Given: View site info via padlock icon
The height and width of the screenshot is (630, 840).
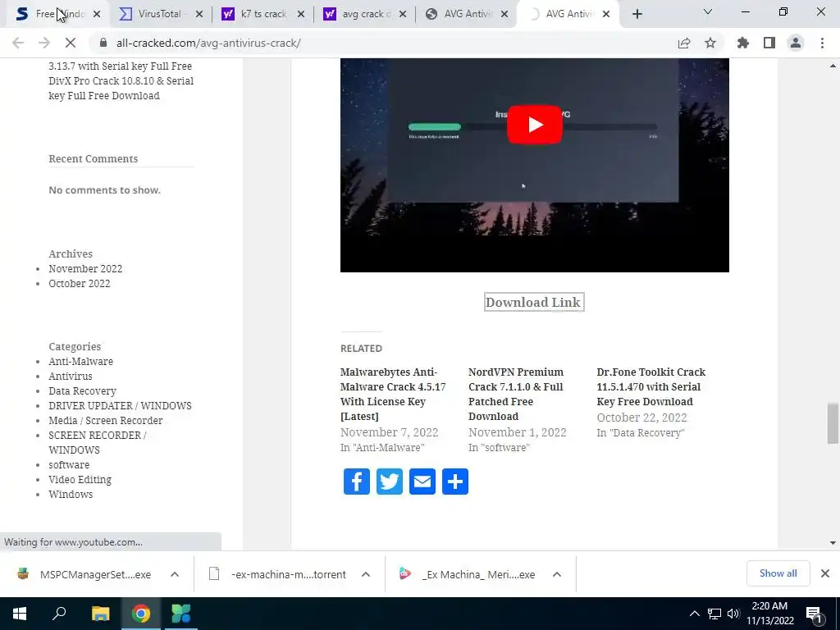Looking at the screenshot, I should coord(103,43).
